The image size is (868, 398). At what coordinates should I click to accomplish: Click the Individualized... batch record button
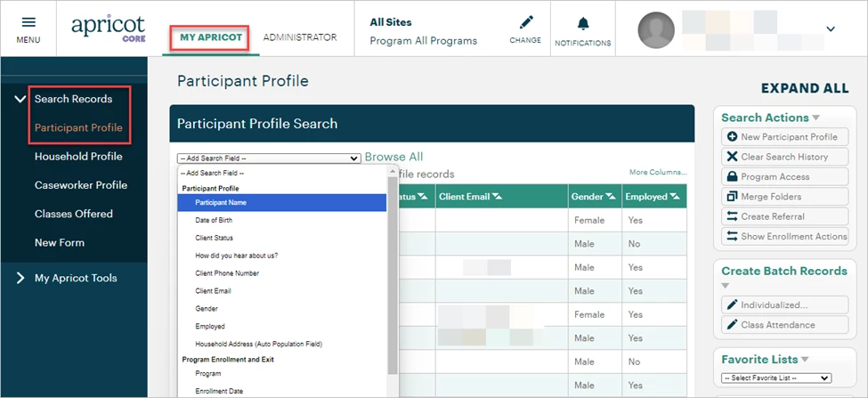(x=785, y=305)
